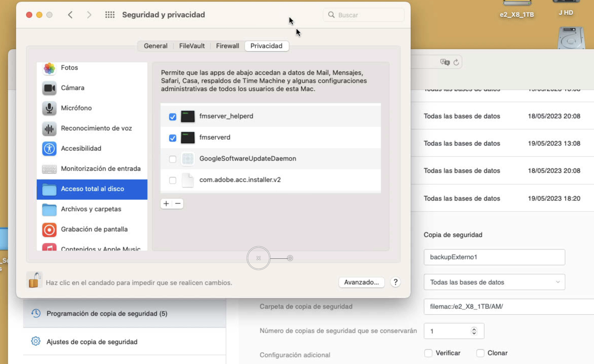This screenshot has height=364, width=594.
Task: Select the Accesibilidad icon
Action: pos(49,149)
